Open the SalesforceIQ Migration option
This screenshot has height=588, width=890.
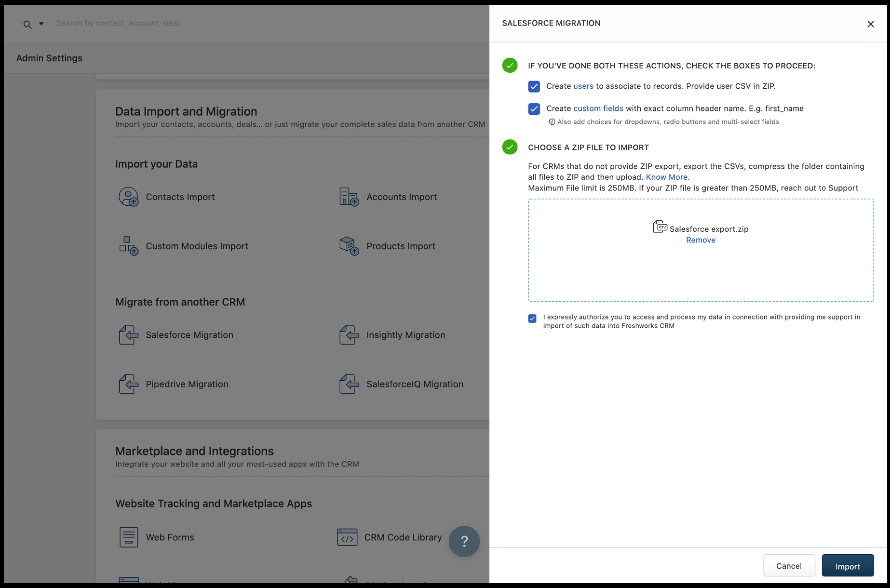(414, 384)
